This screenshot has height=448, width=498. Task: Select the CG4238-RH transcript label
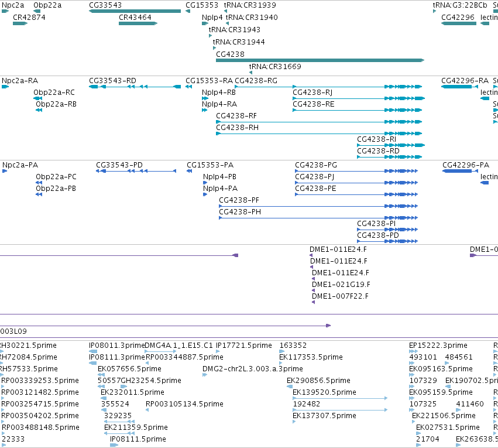(237, 128)
